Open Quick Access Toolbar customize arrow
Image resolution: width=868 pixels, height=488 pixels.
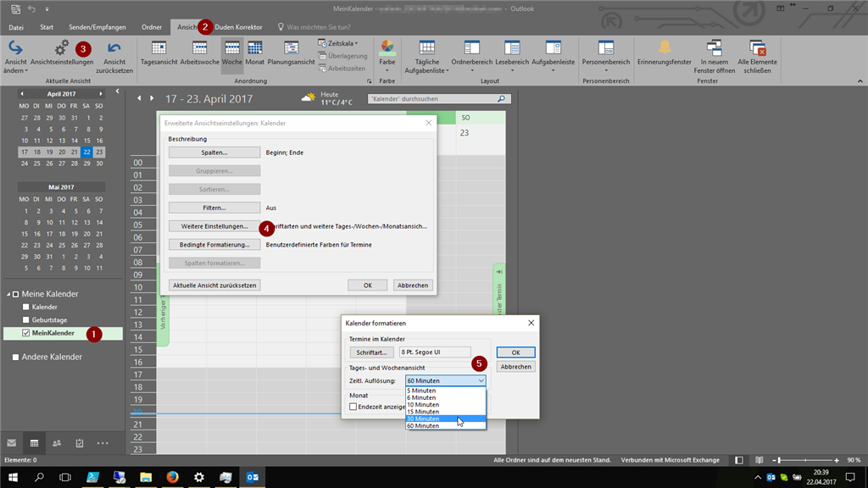coord(47,9)
